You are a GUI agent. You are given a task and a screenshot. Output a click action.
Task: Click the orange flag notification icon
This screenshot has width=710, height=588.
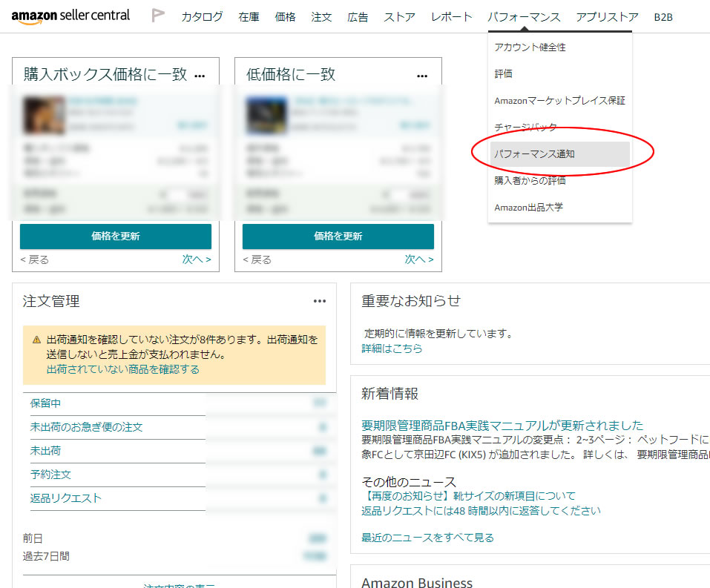coord(157,13)
